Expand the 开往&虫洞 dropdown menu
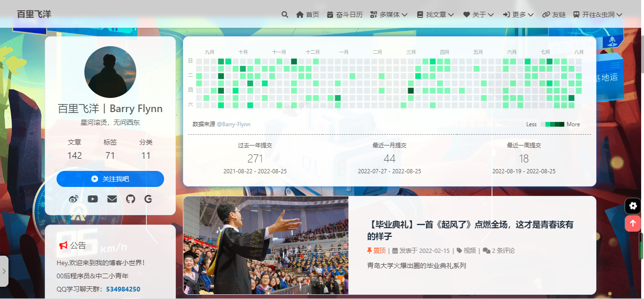Viewport: 644px width, 299px height. [598, 15]
